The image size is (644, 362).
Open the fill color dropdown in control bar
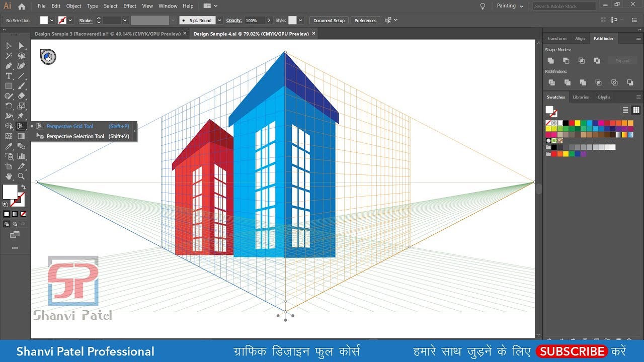(x=51, y=21)
